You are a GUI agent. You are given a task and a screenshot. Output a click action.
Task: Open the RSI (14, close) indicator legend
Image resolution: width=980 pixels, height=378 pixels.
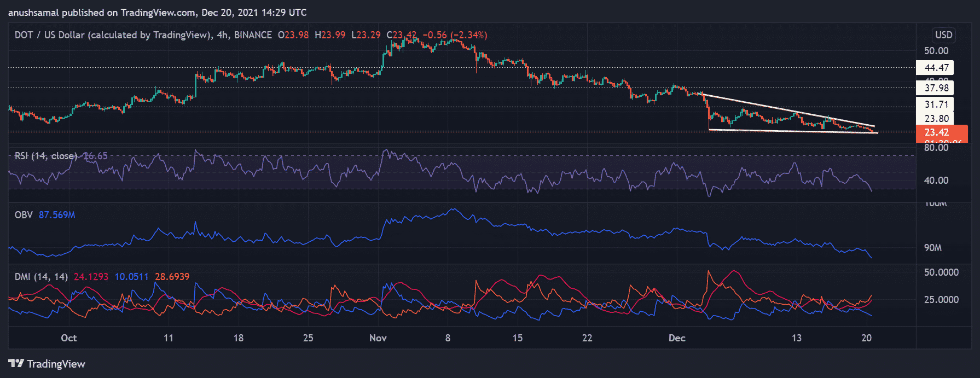46,156
